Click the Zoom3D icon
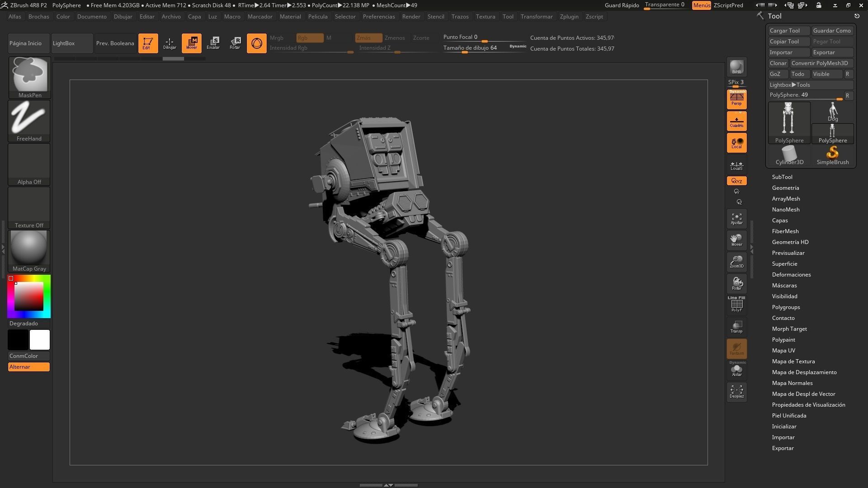Viewport: 868px width, 488px height. (x=736, y=262)
